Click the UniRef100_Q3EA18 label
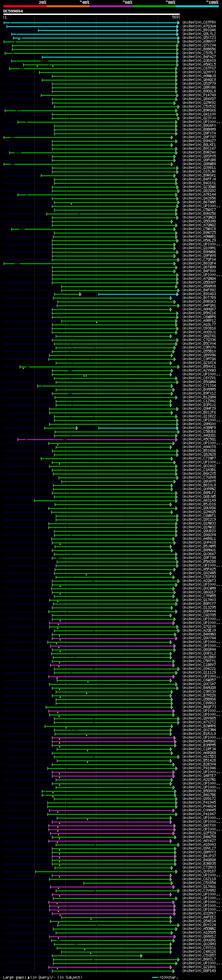The image size is (222, 980). 199,60
